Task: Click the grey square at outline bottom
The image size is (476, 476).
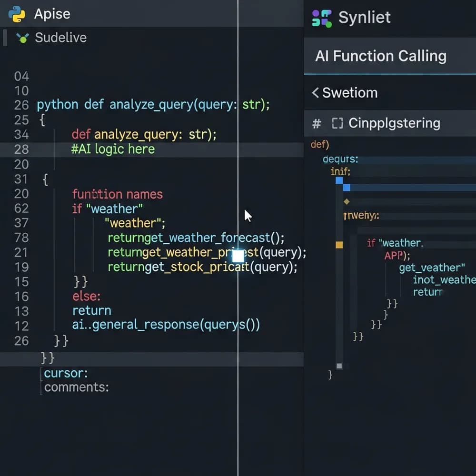Action: (339, 366)
